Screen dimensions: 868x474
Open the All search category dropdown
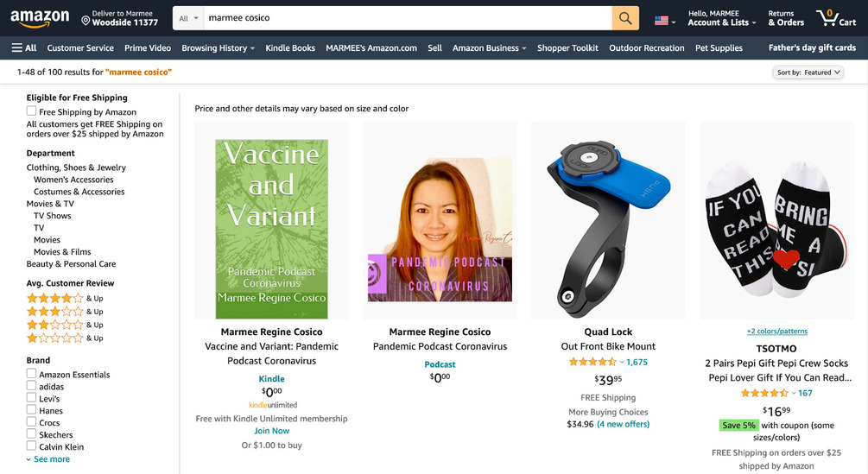188,18
